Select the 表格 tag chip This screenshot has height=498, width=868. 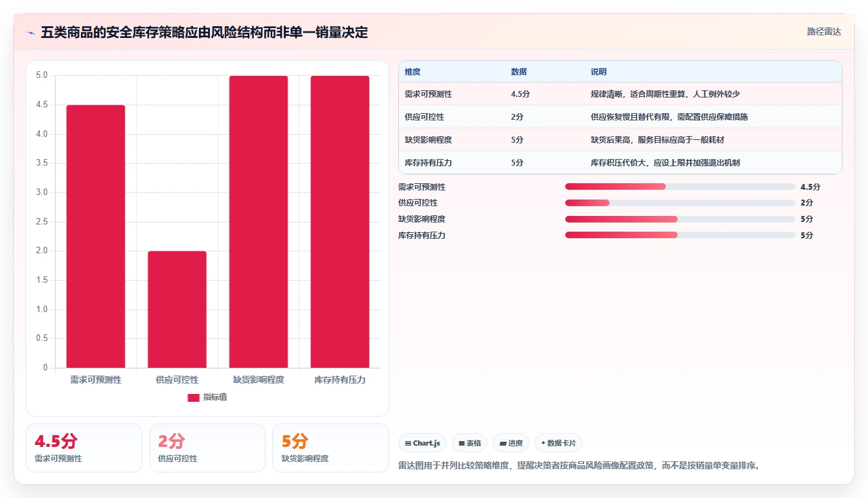(x=470, y=443)
